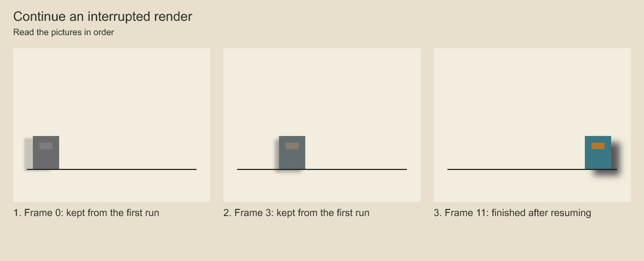Open the Frame 0 picture panel
The width and height of the screenshot is (644, 261).
pyautogui.click(x=112, y=125)
